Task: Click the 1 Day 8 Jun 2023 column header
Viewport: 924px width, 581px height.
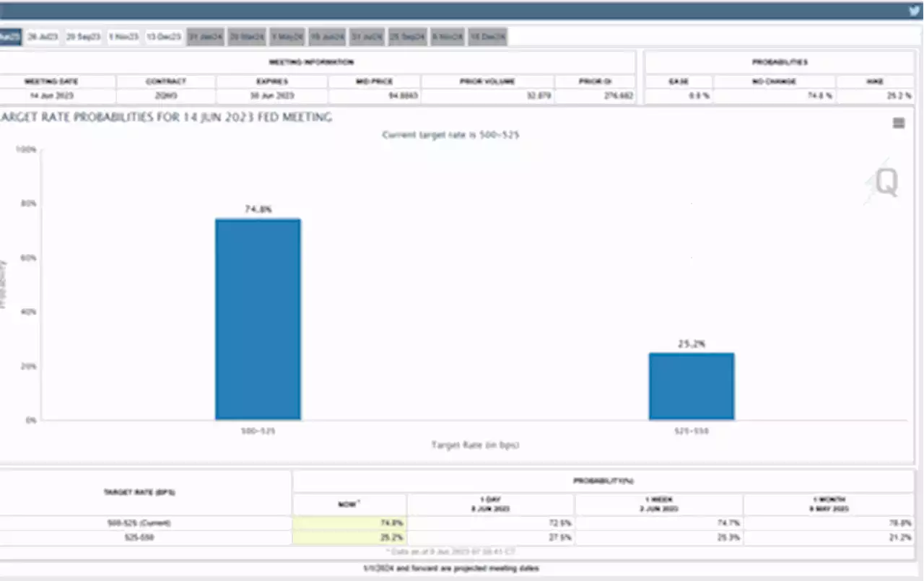Action: 491,504
